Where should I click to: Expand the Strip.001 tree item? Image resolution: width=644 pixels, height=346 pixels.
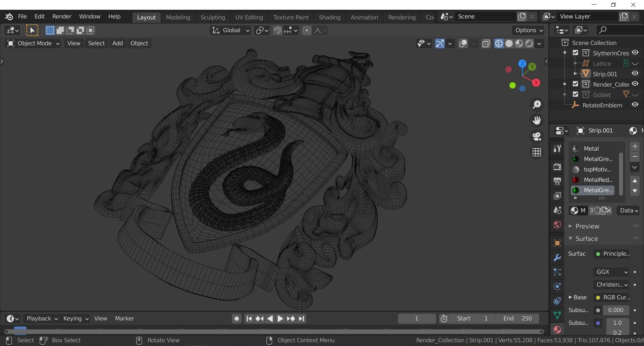[x=576, y=73]
